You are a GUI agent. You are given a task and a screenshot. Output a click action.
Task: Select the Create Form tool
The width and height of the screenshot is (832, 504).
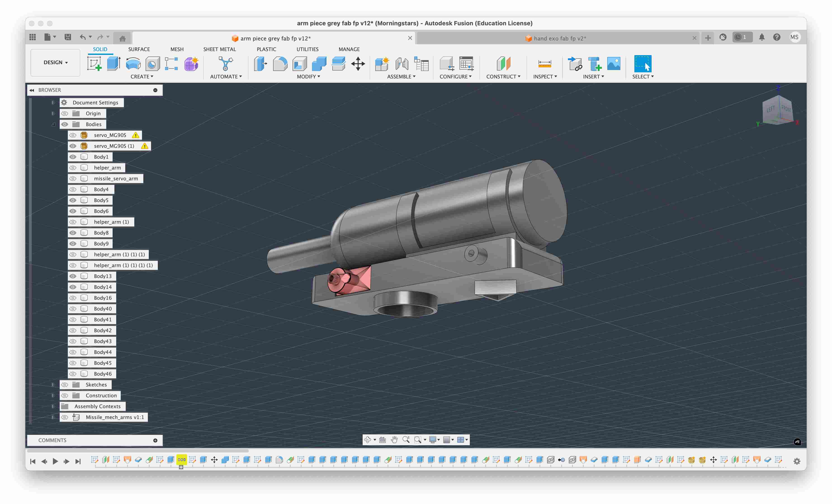[191, 64]
